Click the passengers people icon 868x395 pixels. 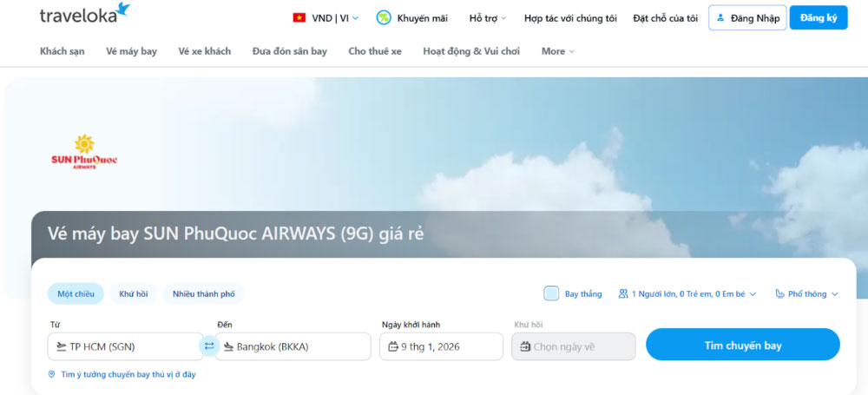623,294
